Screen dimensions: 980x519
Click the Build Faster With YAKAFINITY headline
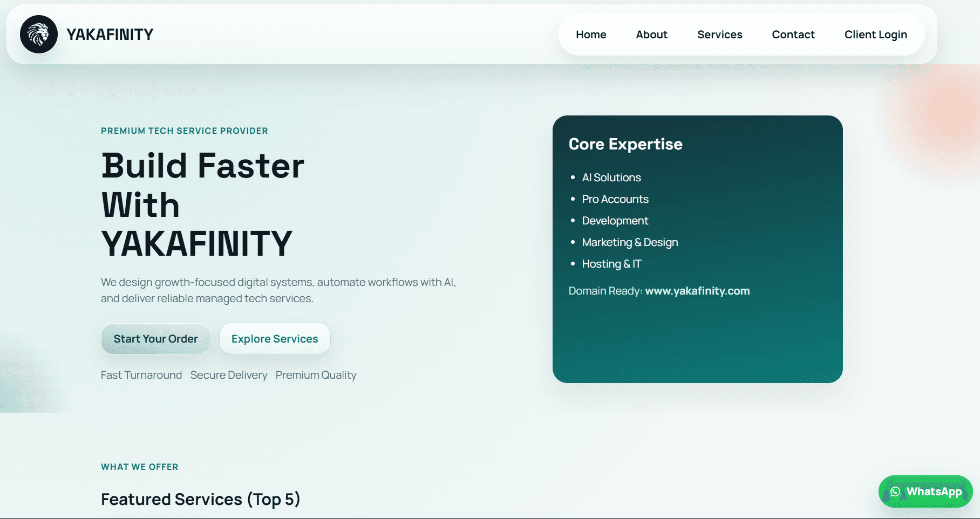click(x=203, y=204)
